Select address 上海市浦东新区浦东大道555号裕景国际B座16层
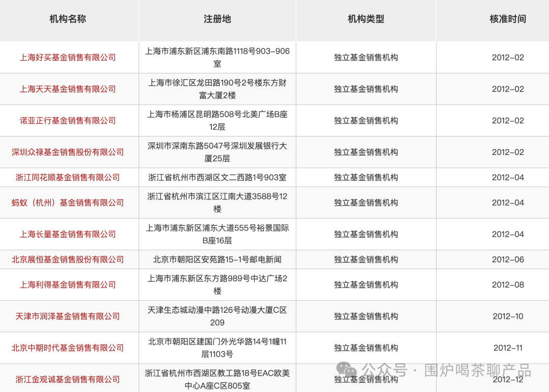Screen dimensions: 549x392 point(217,234)
